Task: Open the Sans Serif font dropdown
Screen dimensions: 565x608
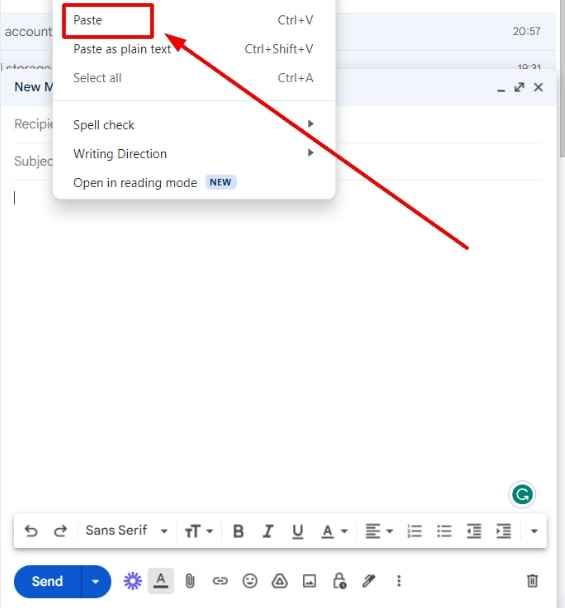Action: tap(126, 530)
